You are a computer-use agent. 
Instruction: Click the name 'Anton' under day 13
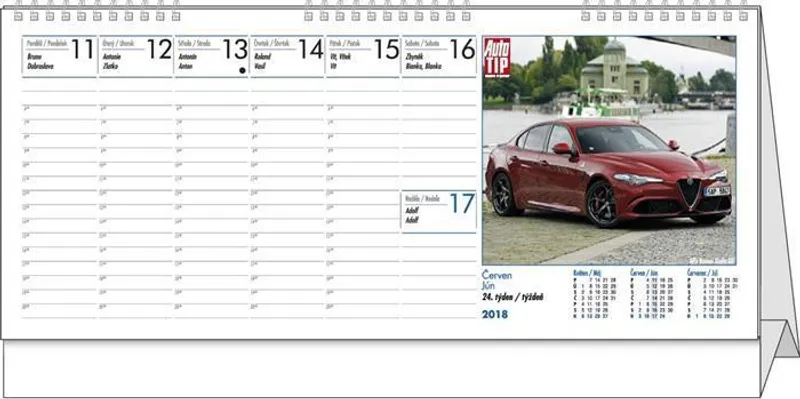(x=186, y=66)
